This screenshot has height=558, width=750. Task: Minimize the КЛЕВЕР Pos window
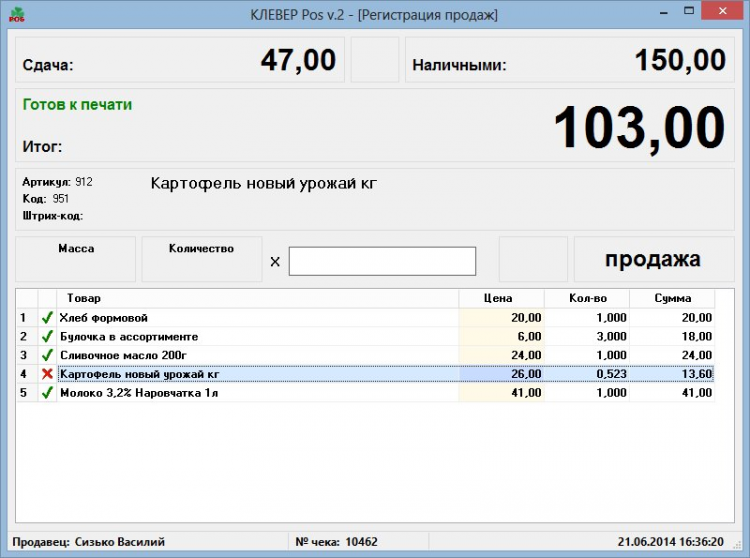(x=663, y=12)
